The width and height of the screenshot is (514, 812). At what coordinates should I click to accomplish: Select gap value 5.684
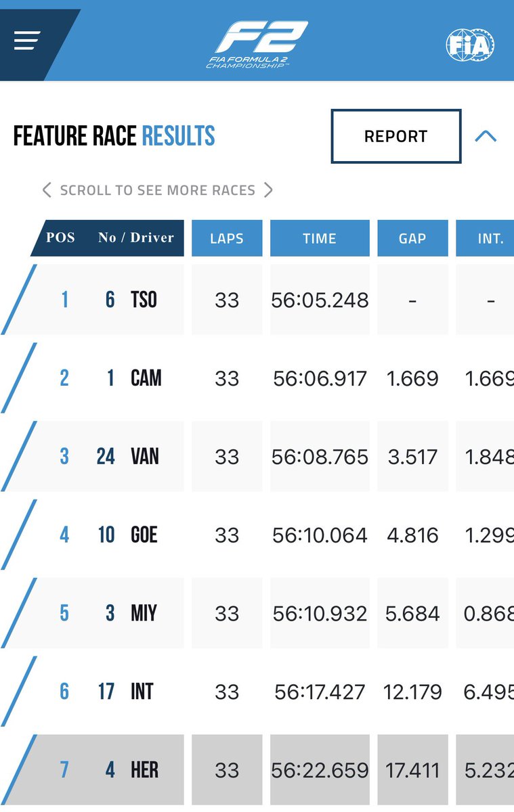pyautogui.click(x=413, y=614)
